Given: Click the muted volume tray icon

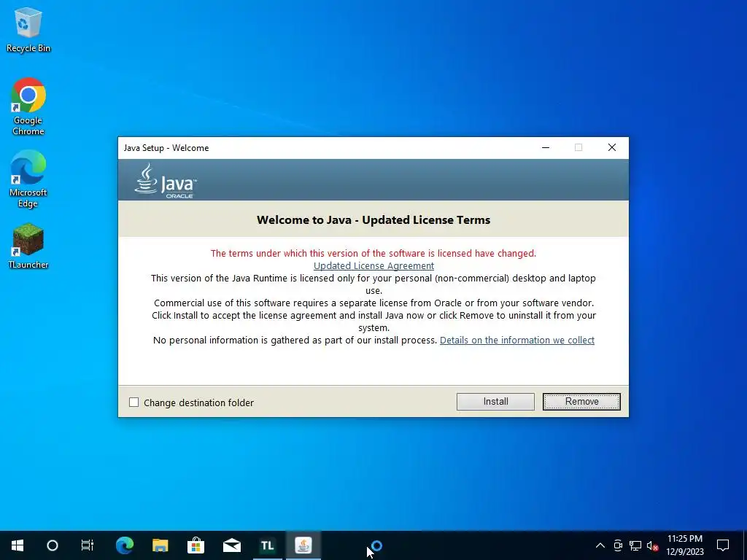Looking at the screenshot, I should [x=653, y=545].
